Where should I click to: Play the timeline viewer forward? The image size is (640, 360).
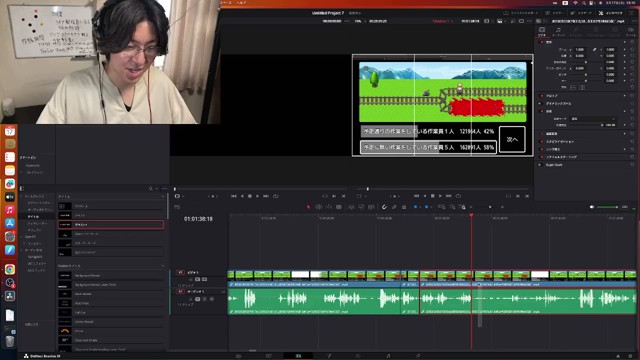coord(440,196)
